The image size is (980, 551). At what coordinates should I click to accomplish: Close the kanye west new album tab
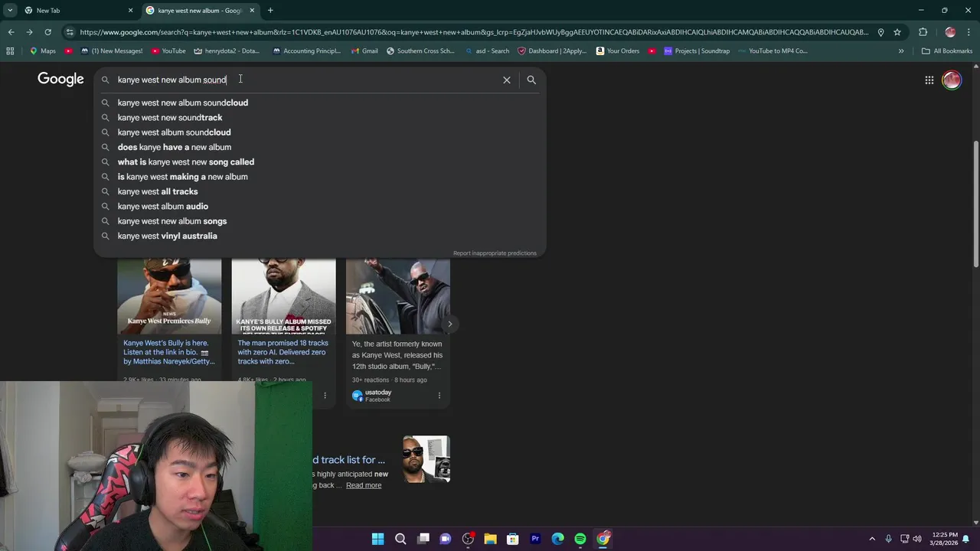tap(252, 10)
